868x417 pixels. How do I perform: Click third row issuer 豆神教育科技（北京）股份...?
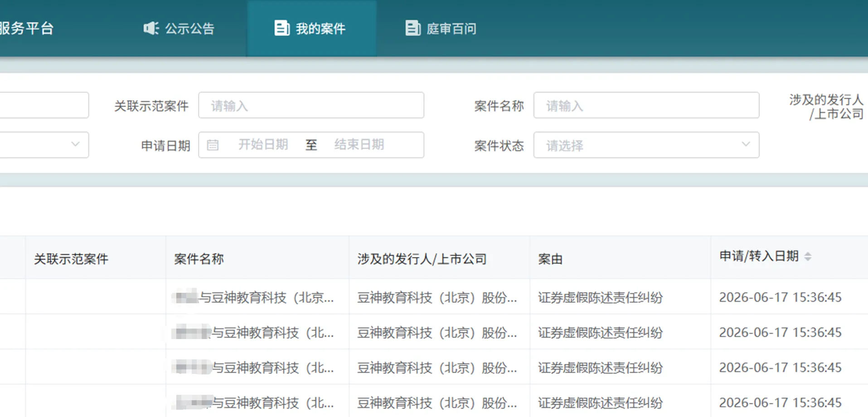[x=437, y=368]
